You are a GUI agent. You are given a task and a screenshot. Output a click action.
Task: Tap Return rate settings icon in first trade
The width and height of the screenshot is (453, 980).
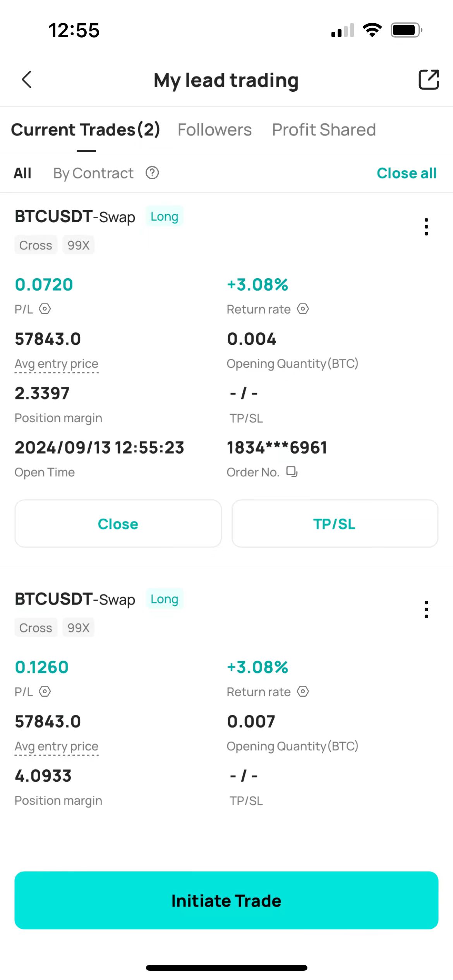point(303,309)
